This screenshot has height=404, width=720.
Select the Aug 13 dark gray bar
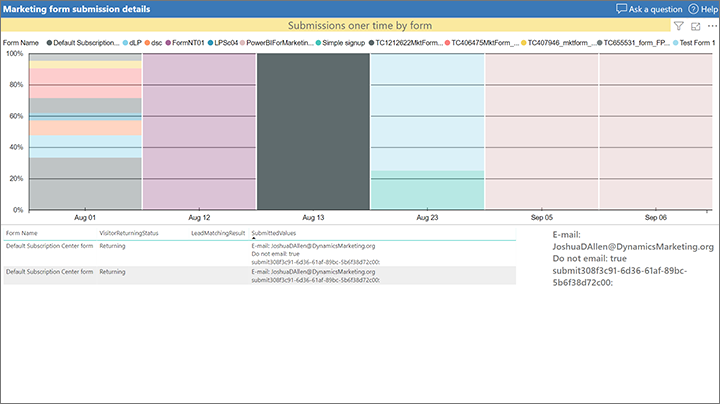[313, 131]
